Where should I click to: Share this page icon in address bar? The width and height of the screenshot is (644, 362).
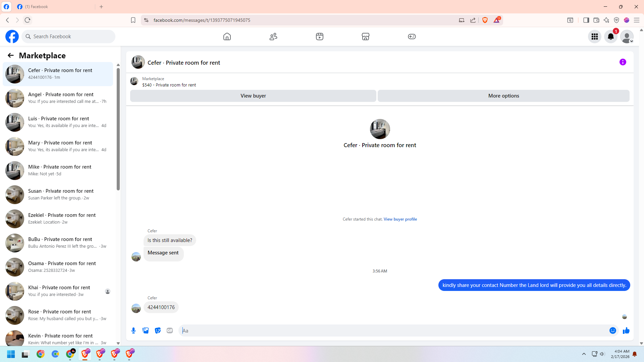(x=473, y=20)
